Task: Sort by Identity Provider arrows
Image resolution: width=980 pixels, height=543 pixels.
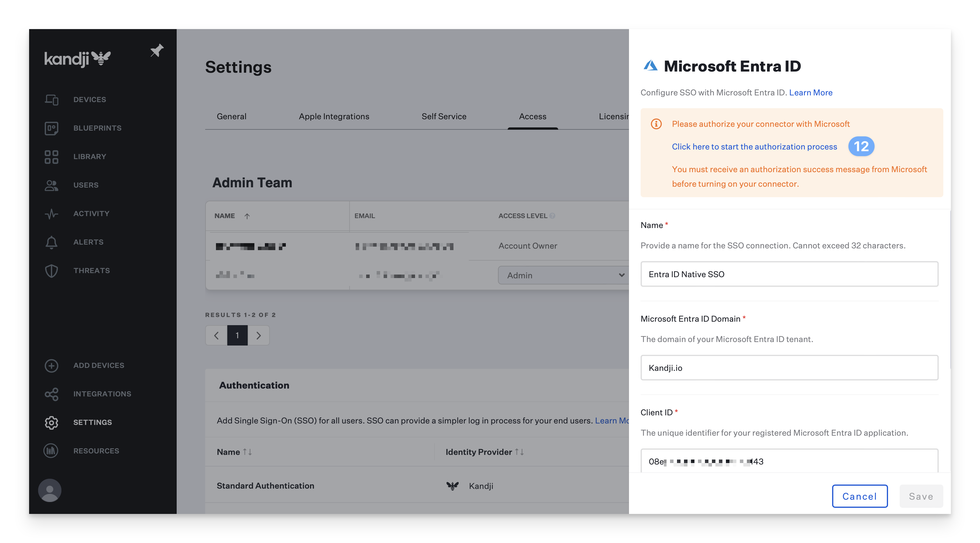Action: pyautogui.click(x=520, y=452)
